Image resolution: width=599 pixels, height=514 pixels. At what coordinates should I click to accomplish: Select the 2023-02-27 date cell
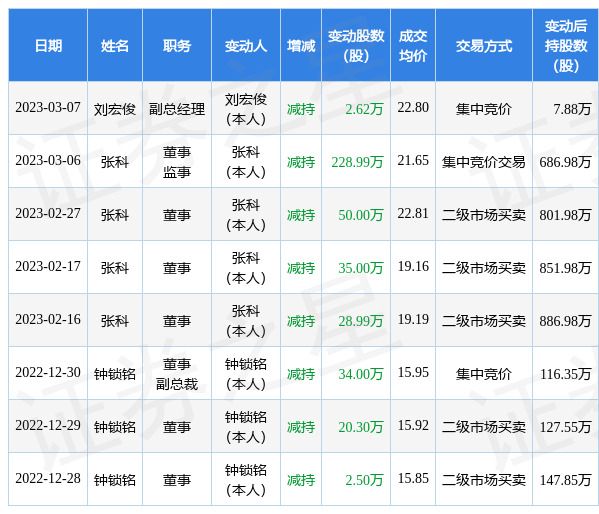click(48, 213)
